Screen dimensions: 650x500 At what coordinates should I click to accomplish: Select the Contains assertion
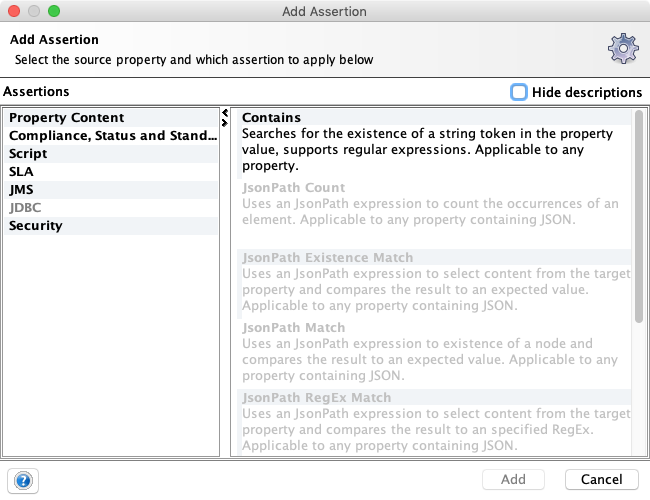pos(272,118)
